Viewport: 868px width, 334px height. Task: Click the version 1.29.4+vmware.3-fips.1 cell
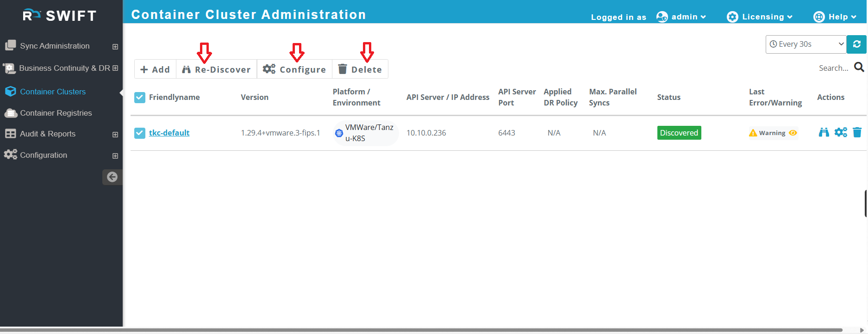point(281,133)
